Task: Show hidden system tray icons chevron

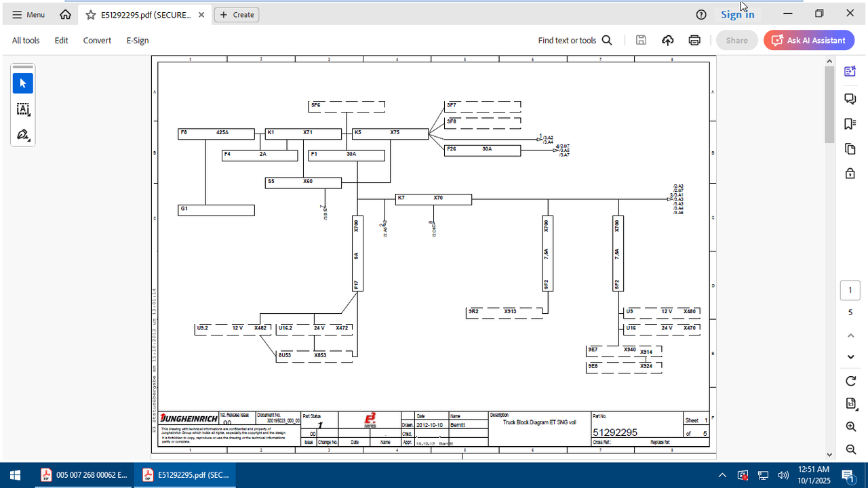Action: 722,475
